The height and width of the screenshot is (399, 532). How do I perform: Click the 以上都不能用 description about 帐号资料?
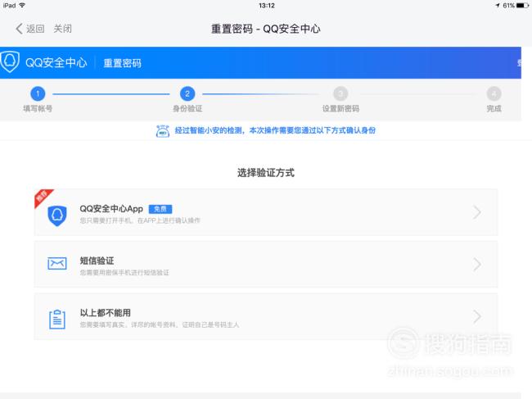160,325
